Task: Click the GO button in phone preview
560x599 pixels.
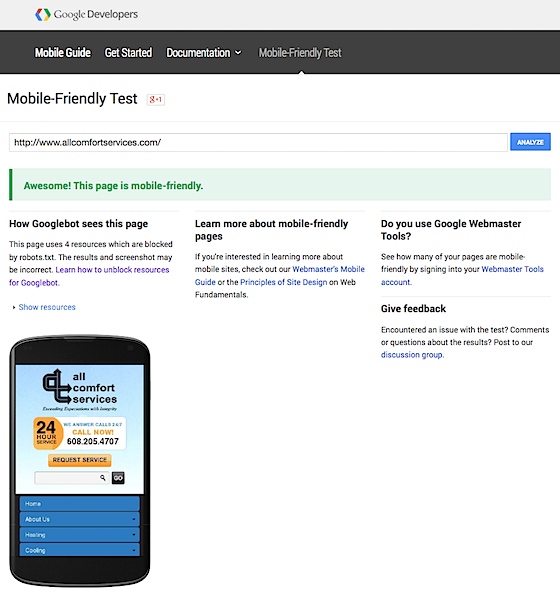Action: click(118, 478)
